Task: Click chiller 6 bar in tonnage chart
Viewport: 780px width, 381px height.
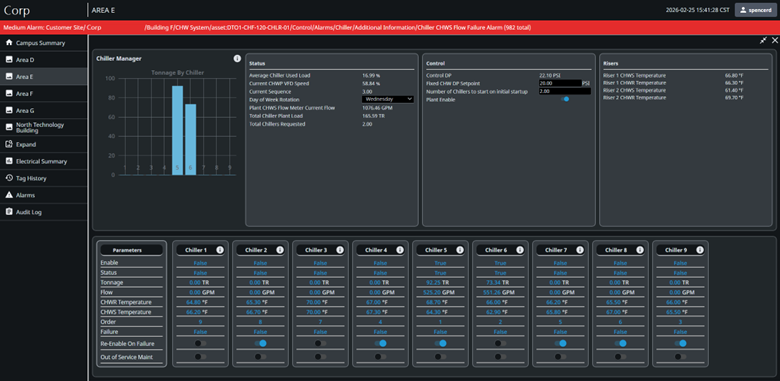Action: click(x=191, y=140)
